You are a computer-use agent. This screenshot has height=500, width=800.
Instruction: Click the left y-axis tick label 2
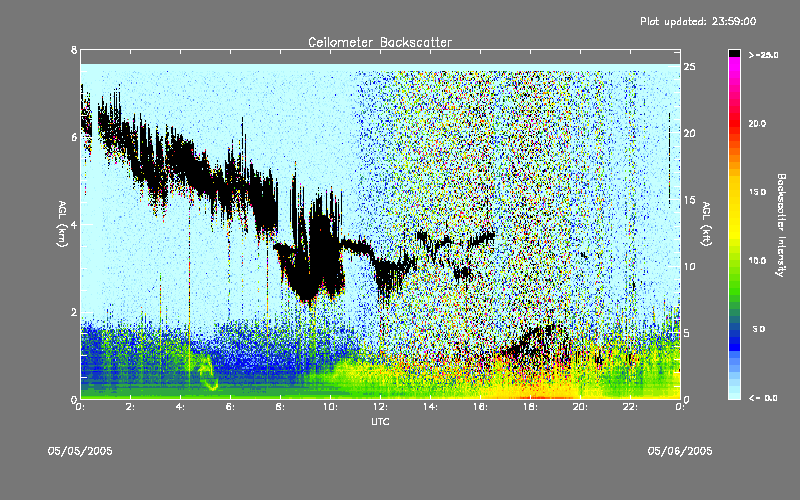click(x=74, y=312)
